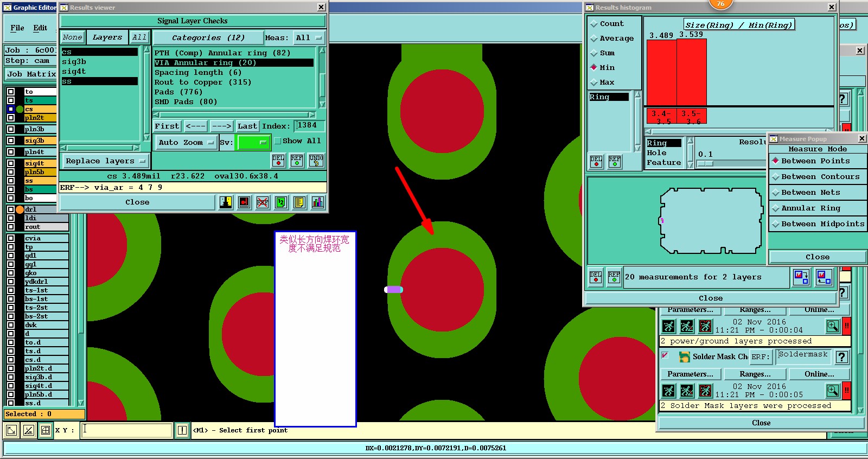Click the crossed-out REF icon
868x459 pixels.
coord(263,202)
